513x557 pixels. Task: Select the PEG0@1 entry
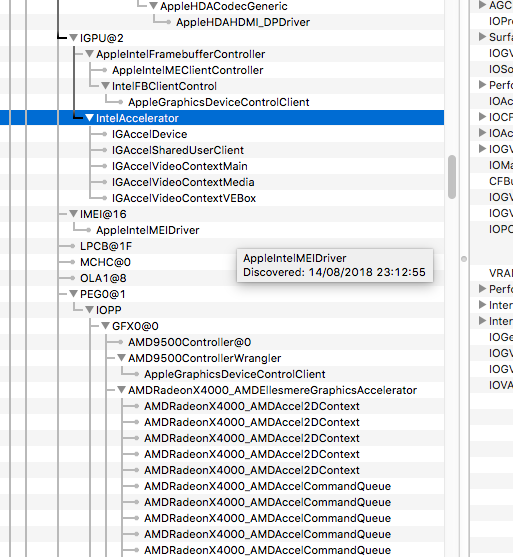point(102,294)
